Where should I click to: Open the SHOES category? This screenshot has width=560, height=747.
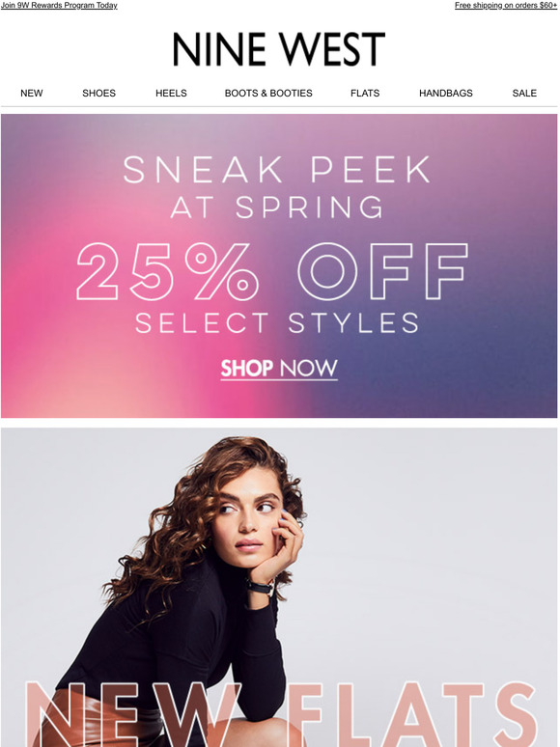pyautogui.click(x=99, y=94)
